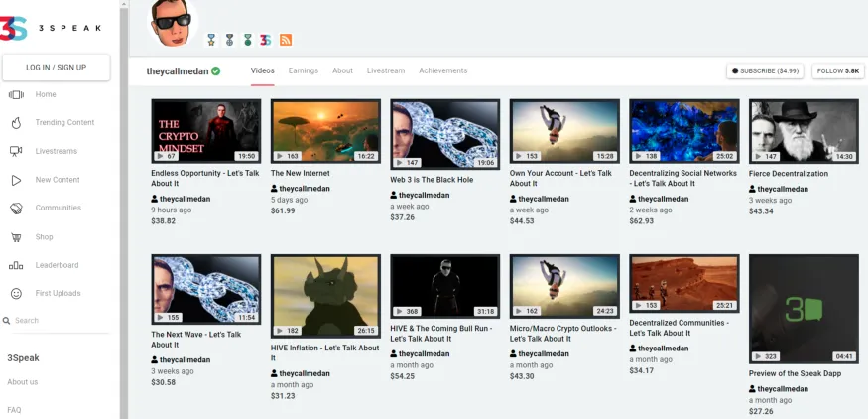Click the Livestreams camera icon
Image resolution: width=868 pixels, height=419 pixels.
16,151
